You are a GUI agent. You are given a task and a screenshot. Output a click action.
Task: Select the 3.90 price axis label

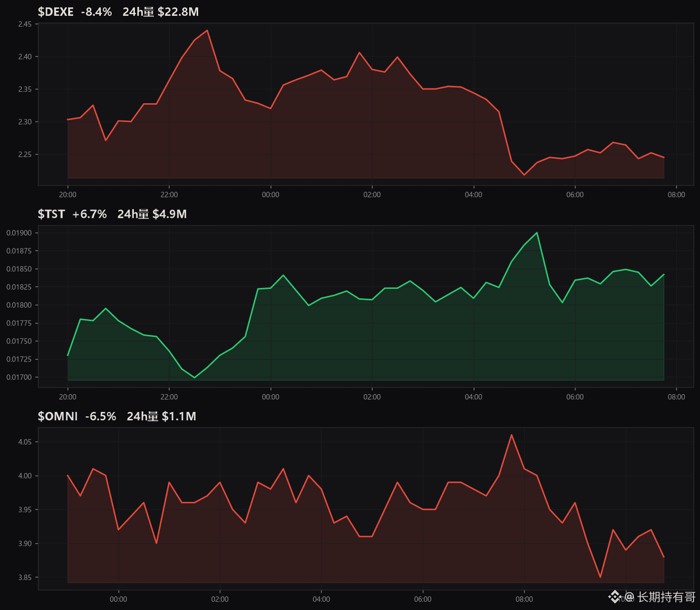25,544
